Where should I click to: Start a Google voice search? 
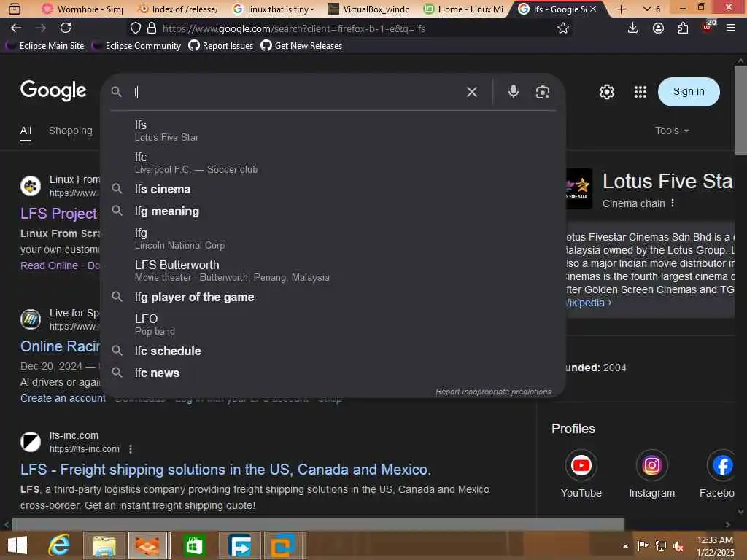[x=513, y=91]
